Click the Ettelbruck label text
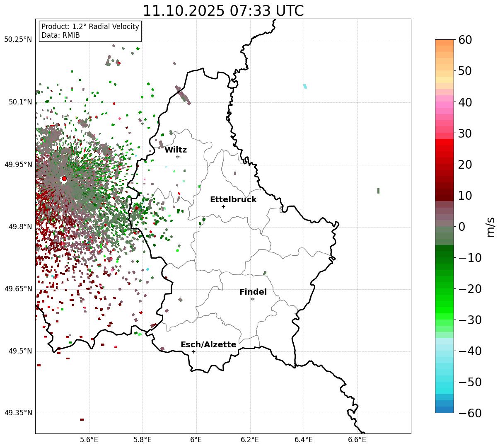This screenshot has width=500, height=448. [x=233, y=199]
